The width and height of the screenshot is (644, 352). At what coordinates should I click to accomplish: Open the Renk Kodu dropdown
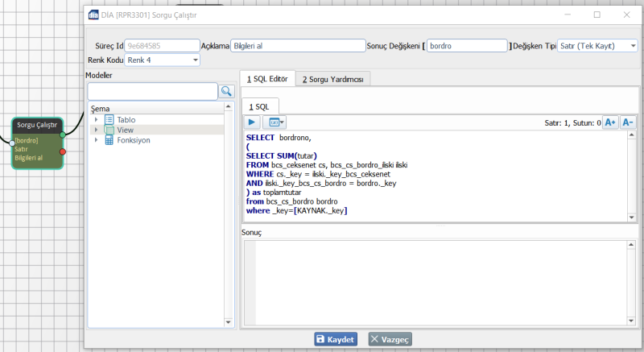[x=196, y=60]
